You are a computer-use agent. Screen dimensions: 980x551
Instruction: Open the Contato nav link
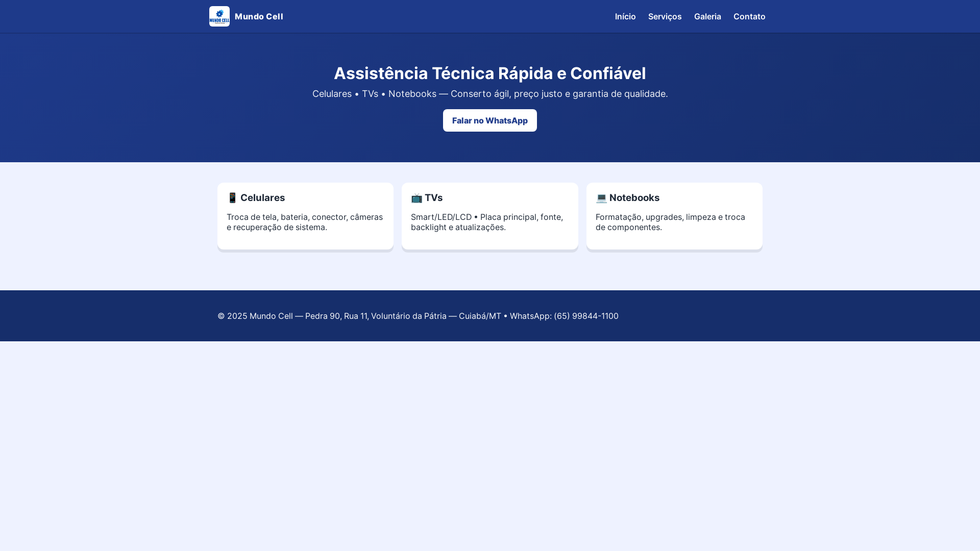[x=749, y=16]
